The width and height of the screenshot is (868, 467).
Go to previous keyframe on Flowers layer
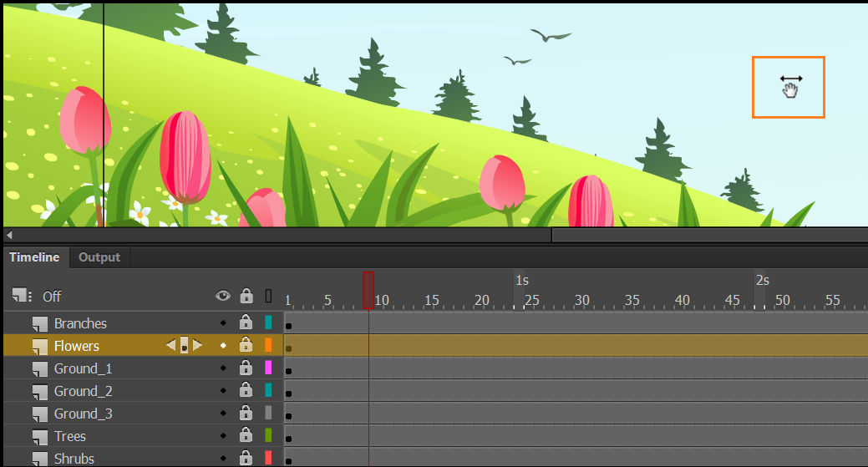pyautogui.click(x=171, y=345)
